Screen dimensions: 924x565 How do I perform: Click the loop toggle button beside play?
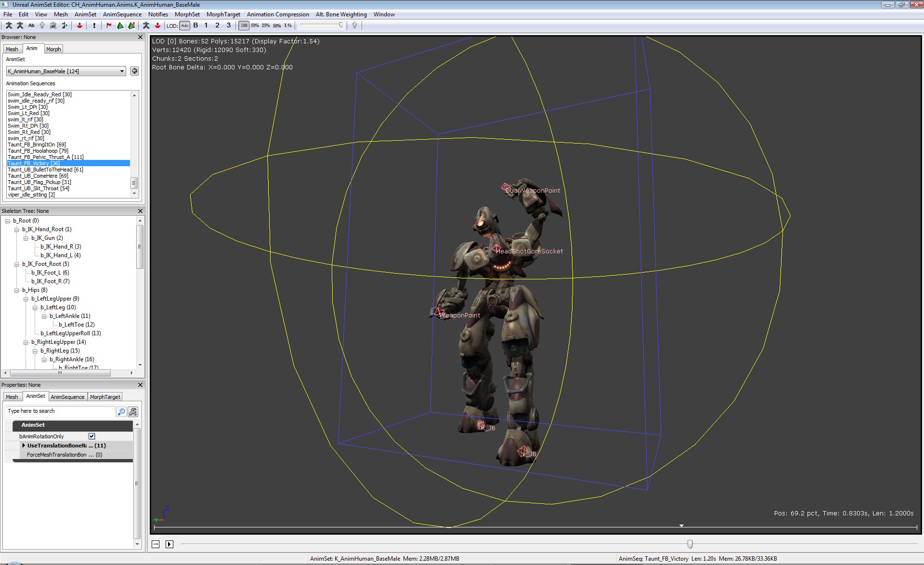(x=156, y=544)
